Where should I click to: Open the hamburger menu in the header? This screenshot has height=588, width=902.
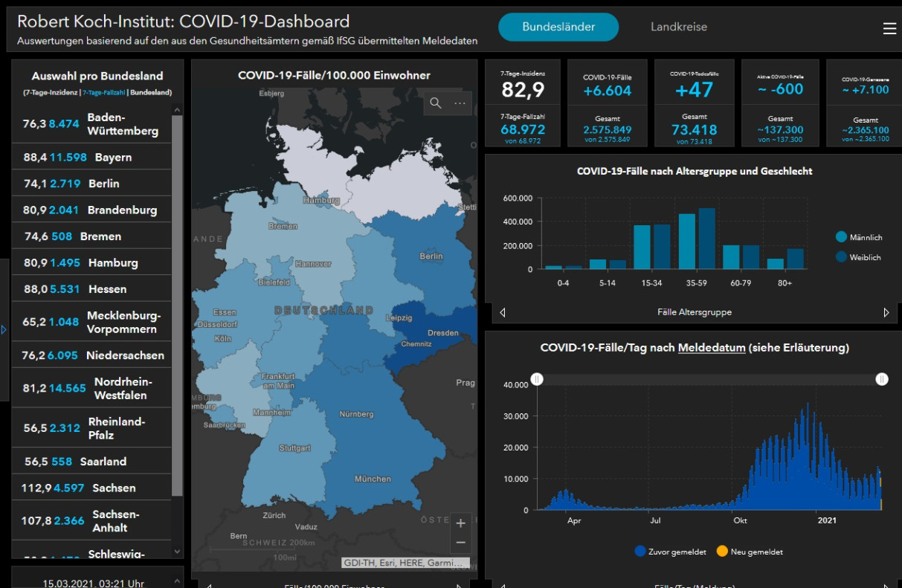(x=889, y=28)
